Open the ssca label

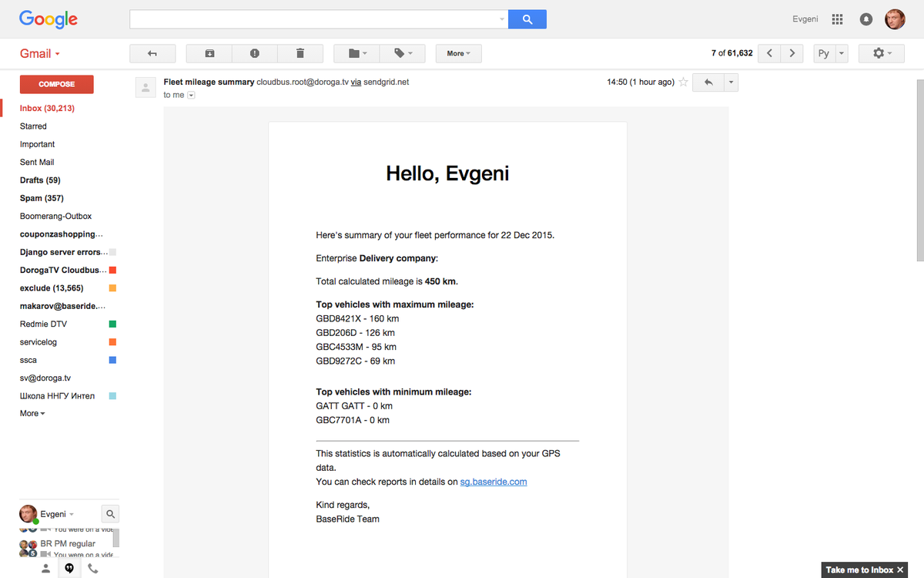28,360
